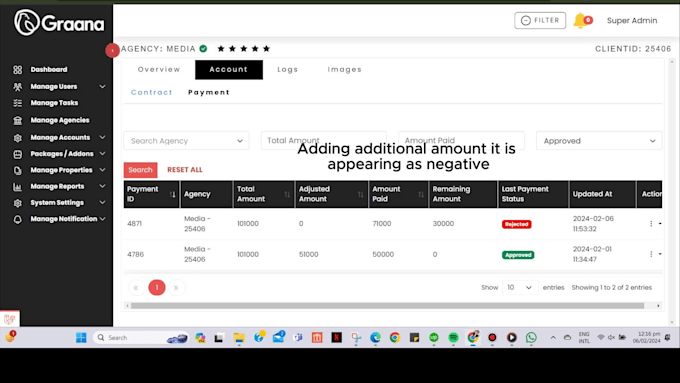Expand Manage Accounts chevron

coord(102,137)
